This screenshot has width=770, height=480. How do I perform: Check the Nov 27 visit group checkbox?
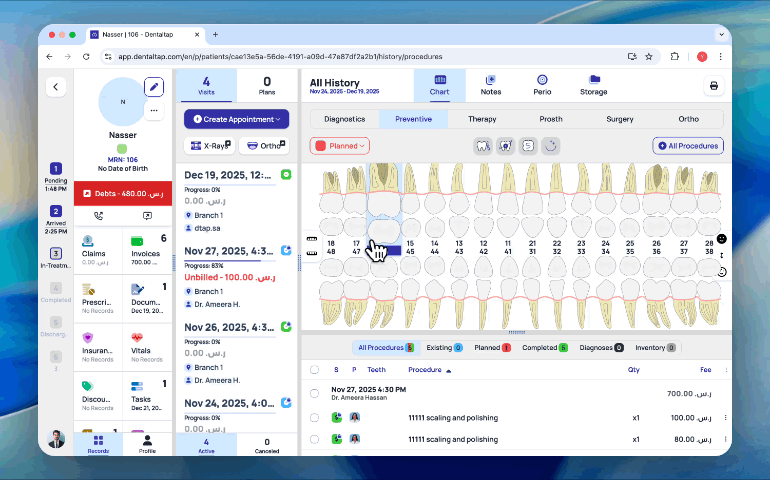point(314,393)
